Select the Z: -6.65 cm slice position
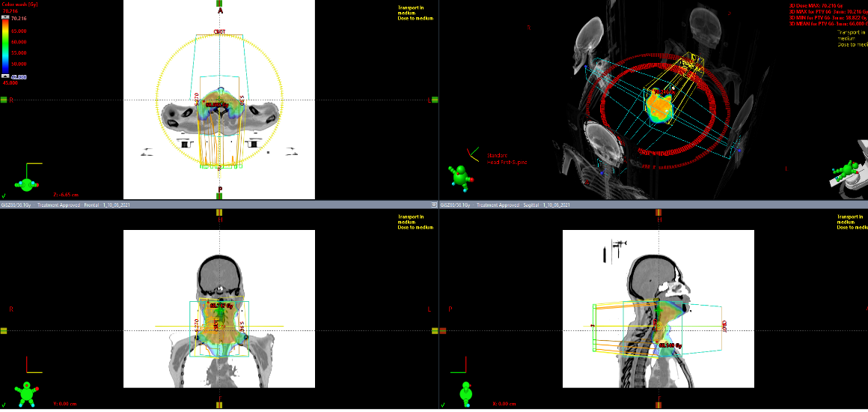 [x=67, y=196]
